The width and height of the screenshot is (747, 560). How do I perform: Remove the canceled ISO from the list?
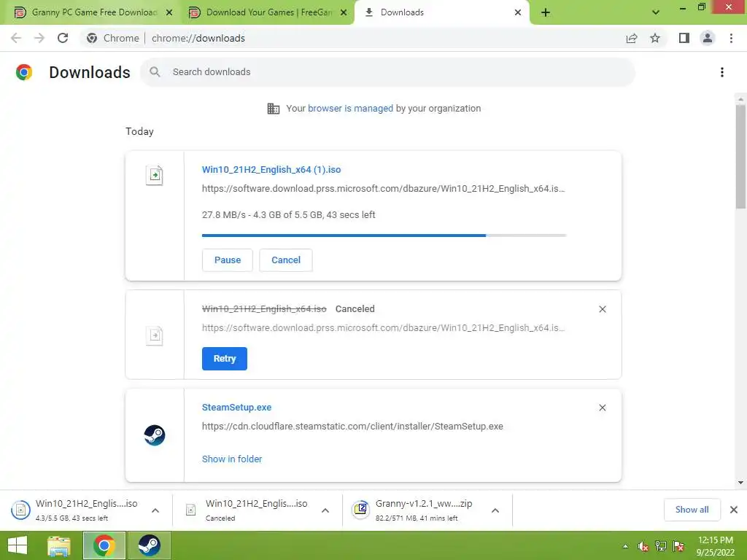tap(602, 309)
